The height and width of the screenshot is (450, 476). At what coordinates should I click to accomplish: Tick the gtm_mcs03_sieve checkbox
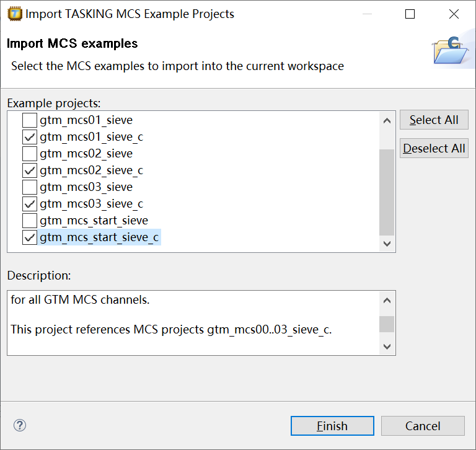(30, 187)
